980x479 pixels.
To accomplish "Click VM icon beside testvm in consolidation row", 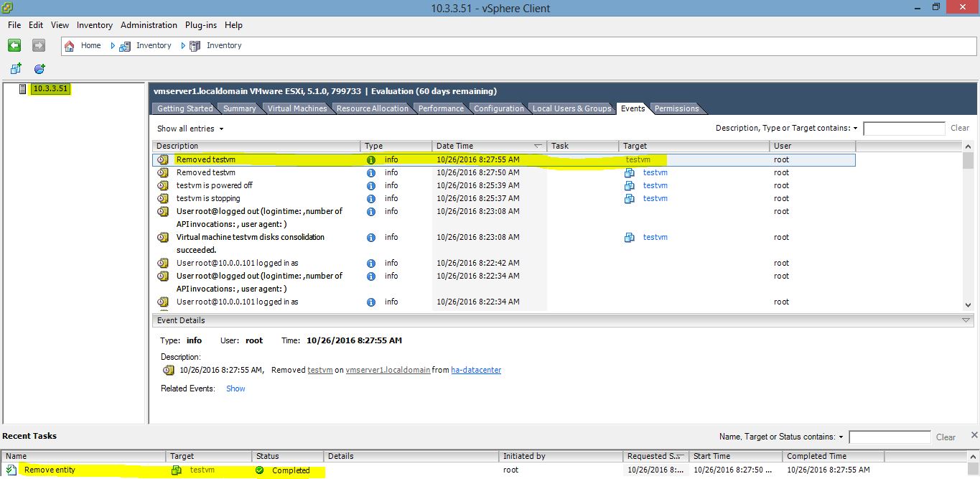I will coord(630,237).
